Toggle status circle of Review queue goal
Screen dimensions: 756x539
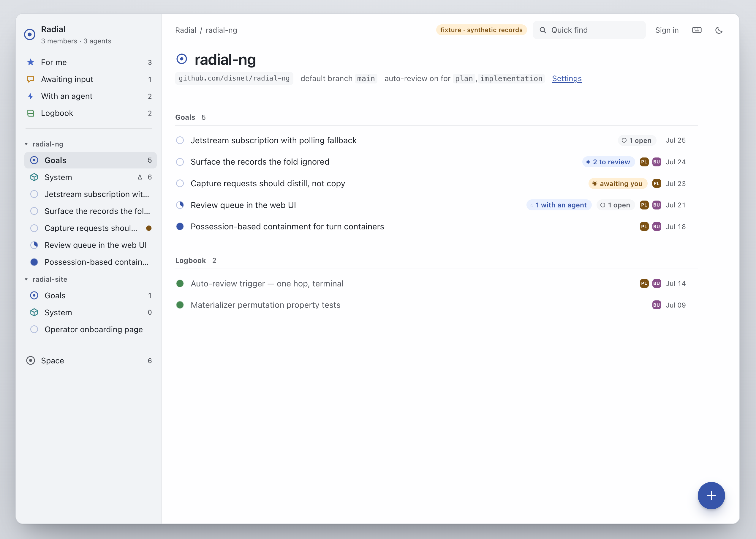tap(180, 205)
